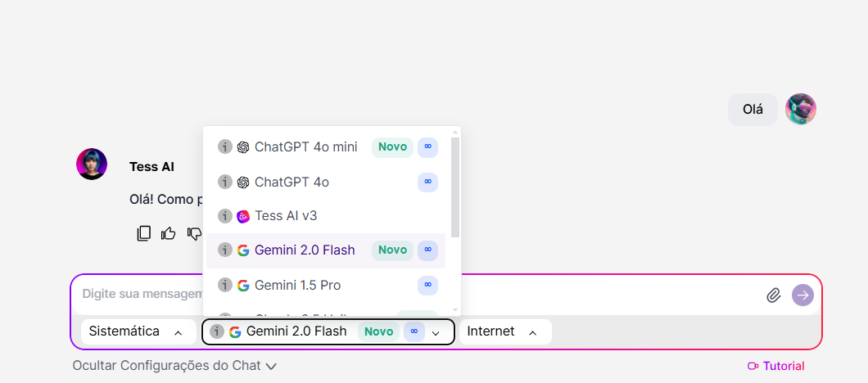Select ChatGPT 4o from model list
The width and height of the screenshot is (868, 383).
[326, 182]
